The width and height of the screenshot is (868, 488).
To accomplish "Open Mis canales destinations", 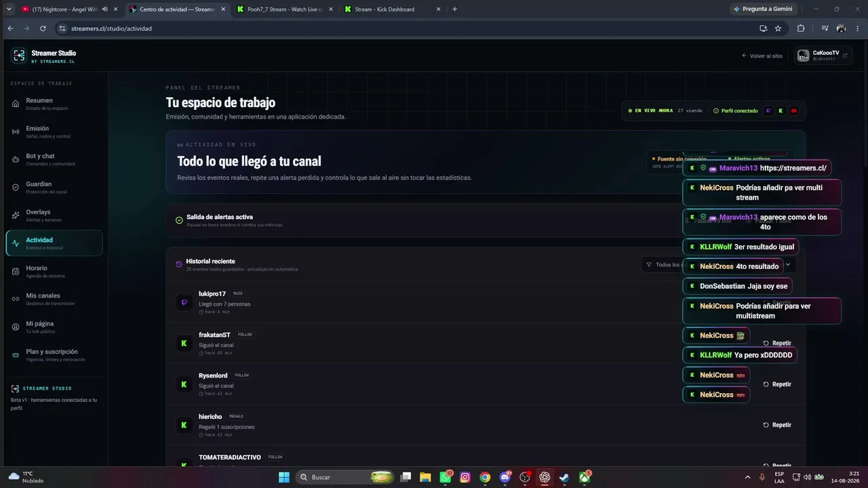I will click(54, 299).
